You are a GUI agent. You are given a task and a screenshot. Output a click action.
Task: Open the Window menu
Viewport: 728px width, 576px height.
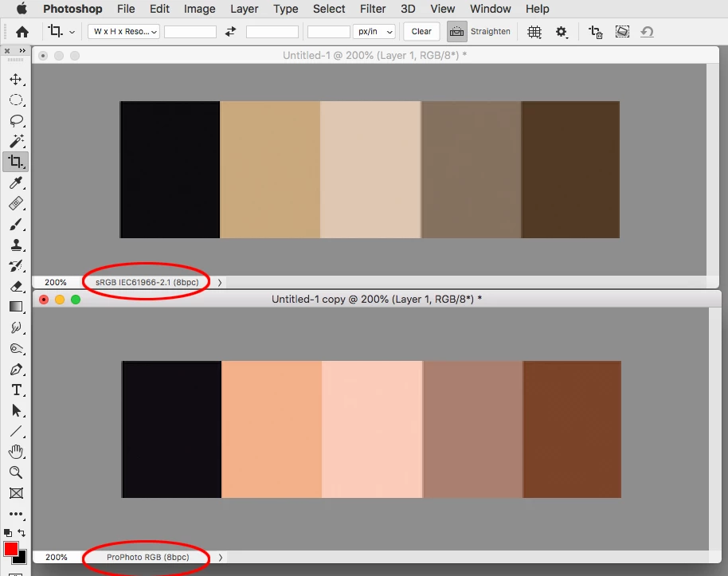pyautogui.click(x=491, y=9)
